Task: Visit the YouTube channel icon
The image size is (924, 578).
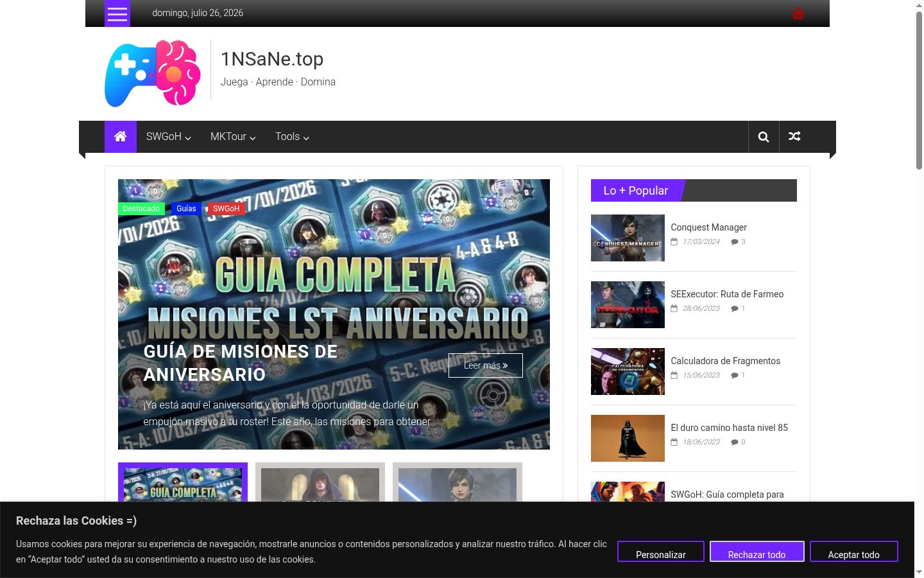Action: 798,13
